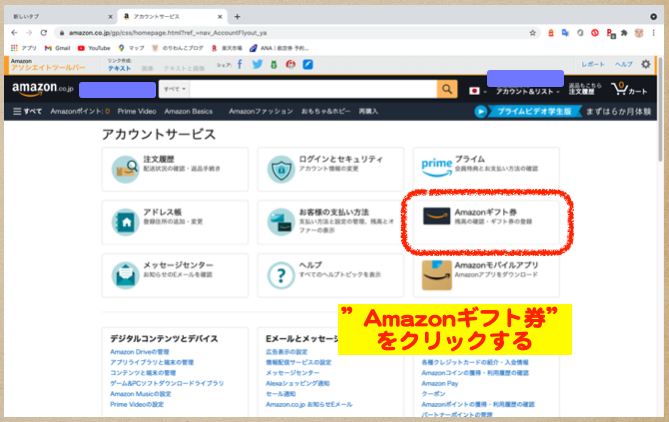The image size is (669, 422).
Task: Go to Amazon Basics nav item
Action: (x=188, y=111)
